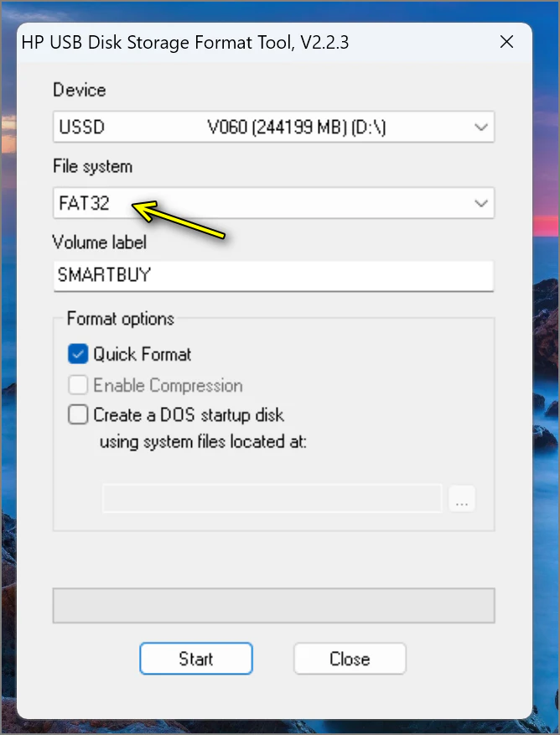This screenshot has height=735, width=560.
Task: Open the Device dropdown
Action: click(272, 127)
